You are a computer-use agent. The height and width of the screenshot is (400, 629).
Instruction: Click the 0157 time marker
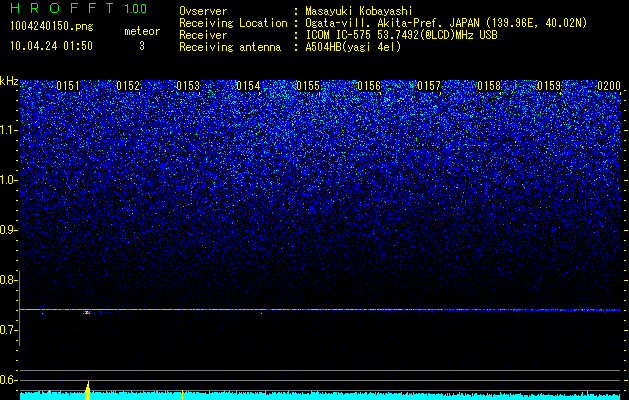[x=429, y=86]
